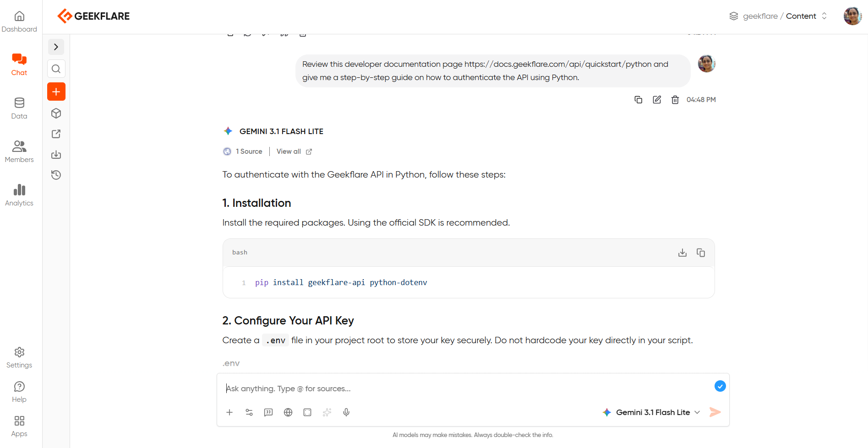868x448 pixels.
Task: Click the 04:48 PM timestamp
Action: (701, 100)
